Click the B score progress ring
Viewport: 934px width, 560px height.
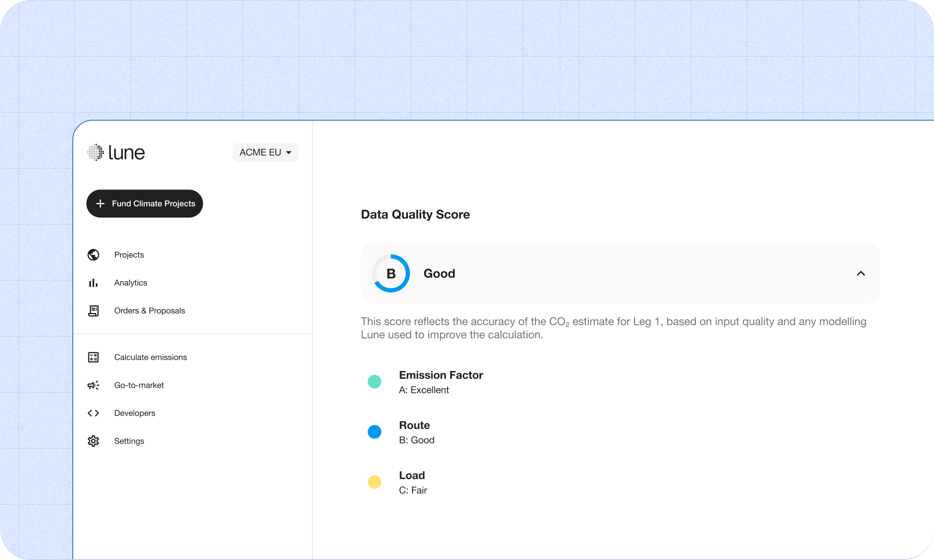point(391,273)
